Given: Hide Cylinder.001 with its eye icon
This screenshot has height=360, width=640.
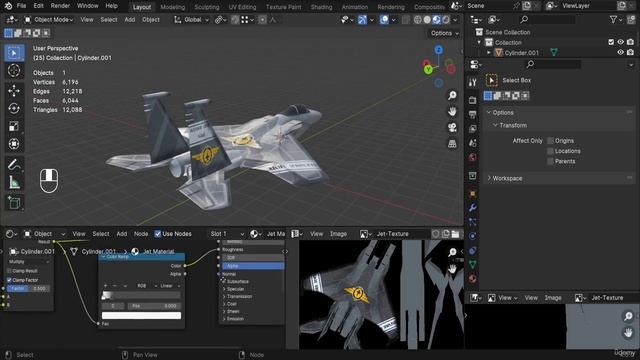Looking at the screenshot, I should (620, 52).
